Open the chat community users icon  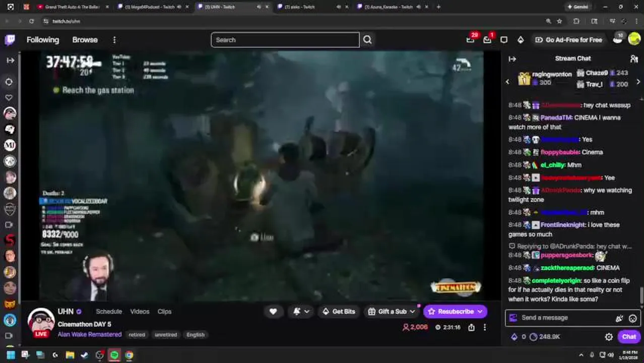pyautogui.click(x=634, y=58)
